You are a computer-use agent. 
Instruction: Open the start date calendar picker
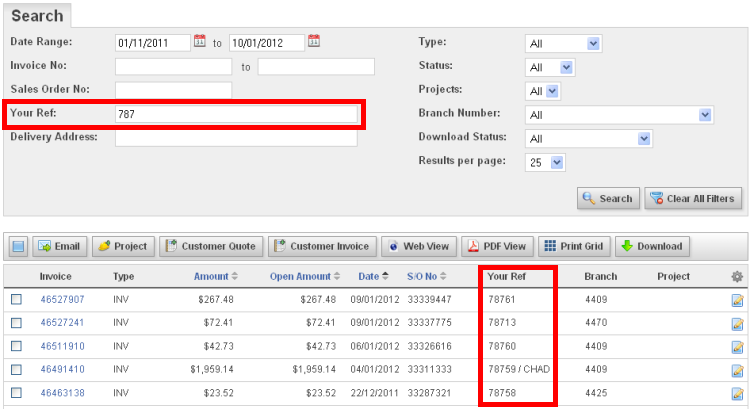[199, 41]
